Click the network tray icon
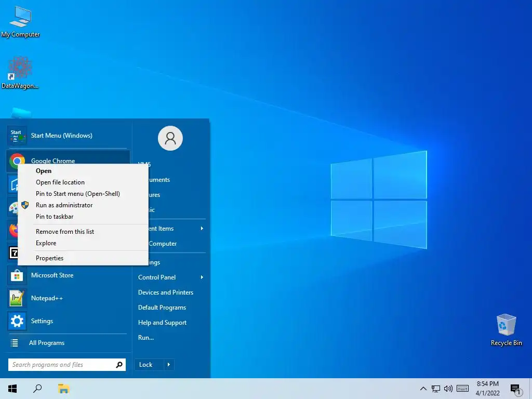This screenshot has width=532, height=399. tap(436, 389)
